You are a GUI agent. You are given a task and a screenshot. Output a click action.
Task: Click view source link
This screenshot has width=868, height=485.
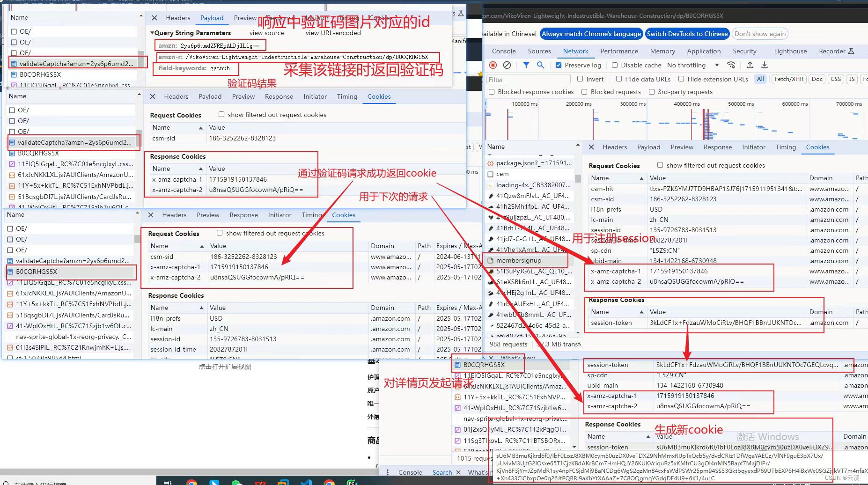266,33
